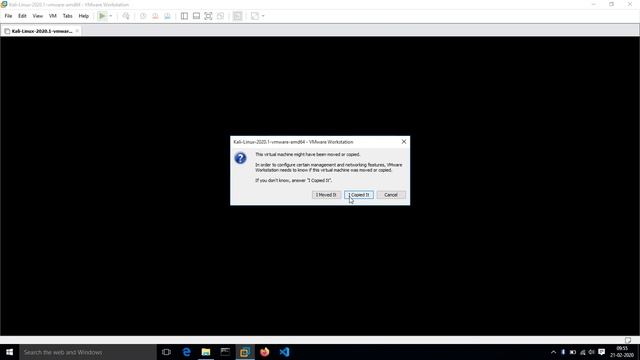The height and width of the screenshot is (360, 640).
Task: Close the moved or copied dialog
Action: pos(404,142)
